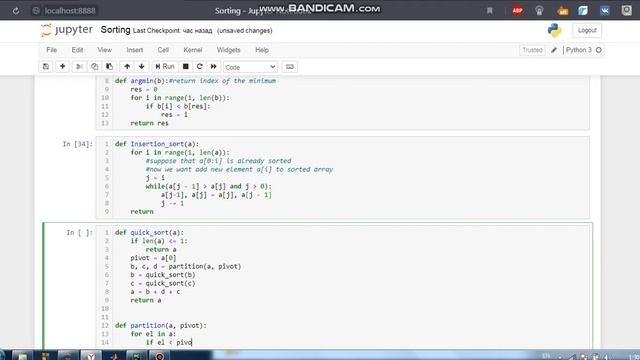Click the pencil edit mode indicator
This screenshot has width=640, height=360.
pos(554,50)
